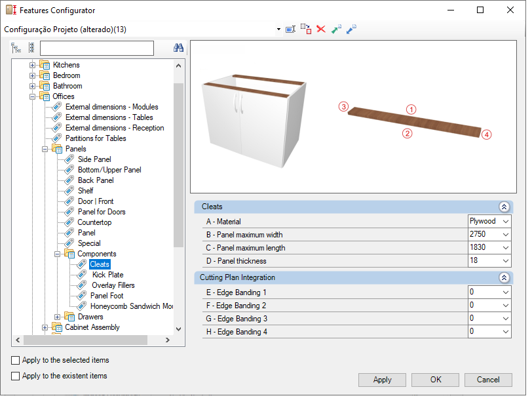Open the A - Material dropdown
The width and height of the screenshot is (532, 402).
506,222
